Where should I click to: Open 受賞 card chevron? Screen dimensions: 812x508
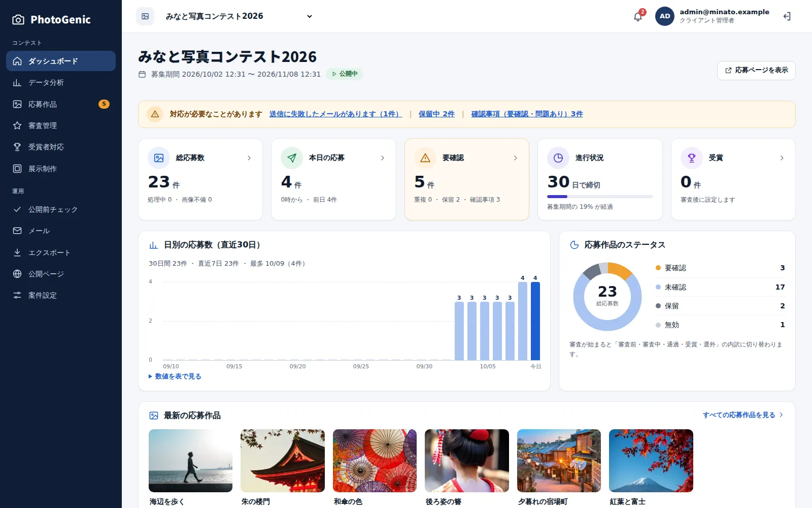tap(782, 158)
